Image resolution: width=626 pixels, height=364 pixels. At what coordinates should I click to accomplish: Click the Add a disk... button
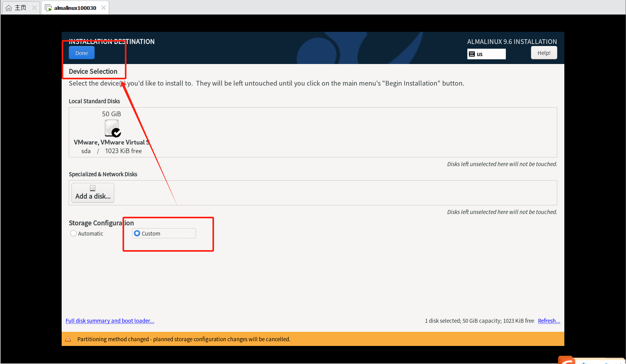point(93,193)
